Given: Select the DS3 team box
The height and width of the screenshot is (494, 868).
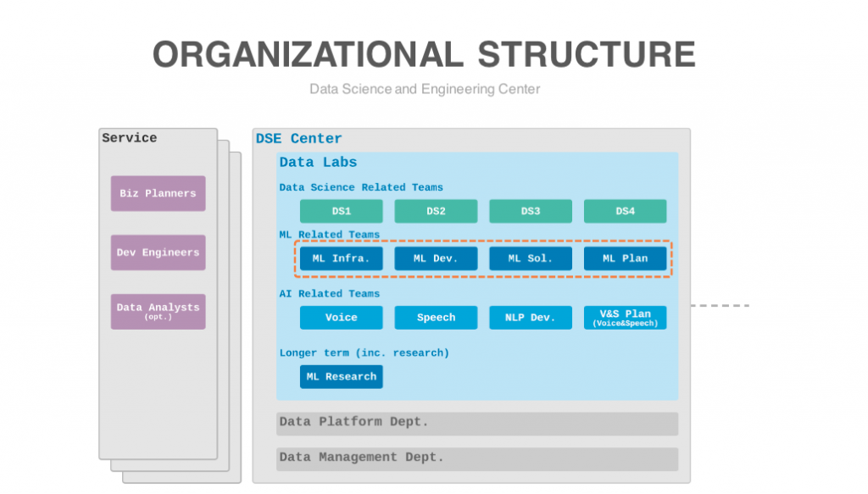Looking at the screenshot, I should [x=531, y=211].
